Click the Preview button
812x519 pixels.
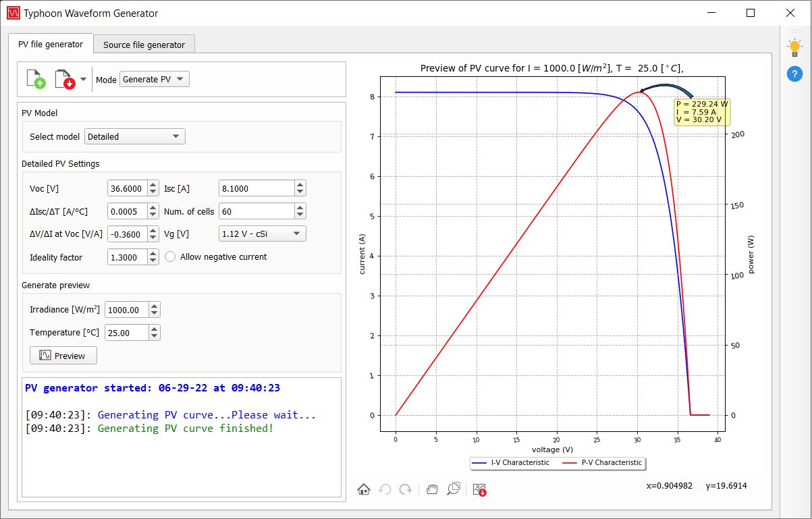[63, 356]
